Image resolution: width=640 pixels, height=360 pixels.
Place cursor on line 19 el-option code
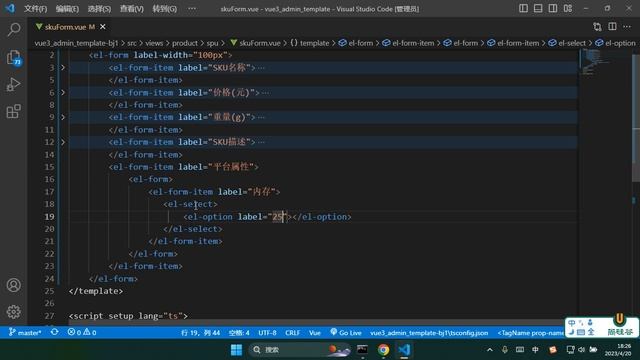(x=267, y=217)
